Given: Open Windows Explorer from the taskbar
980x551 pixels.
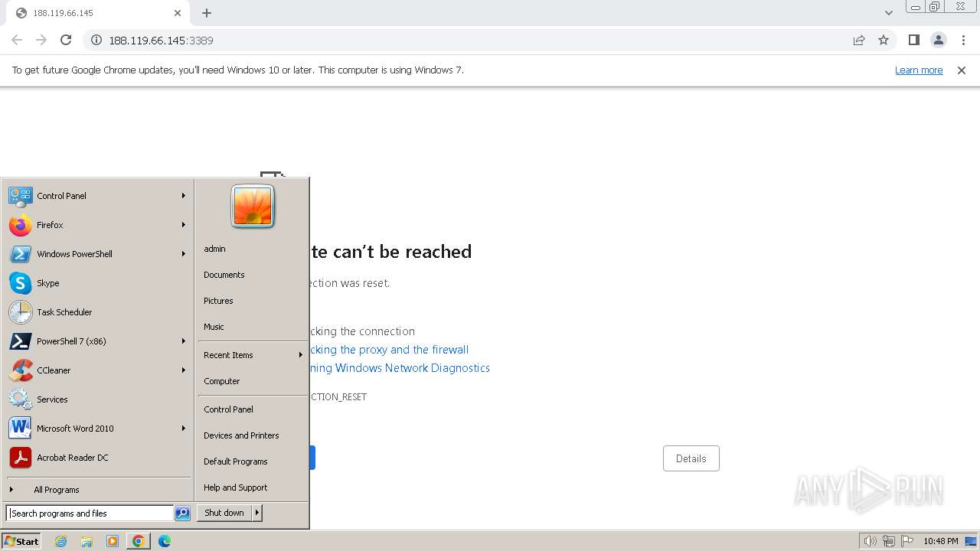Looking at the screenshot, I should tap(87, 541).
